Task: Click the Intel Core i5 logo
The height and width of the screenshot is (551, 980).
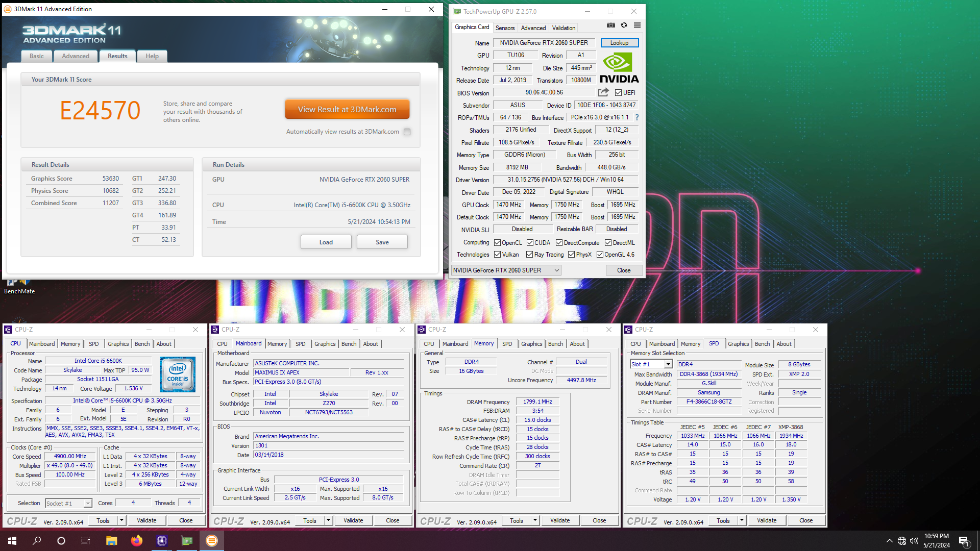Action: pos(178,374)
